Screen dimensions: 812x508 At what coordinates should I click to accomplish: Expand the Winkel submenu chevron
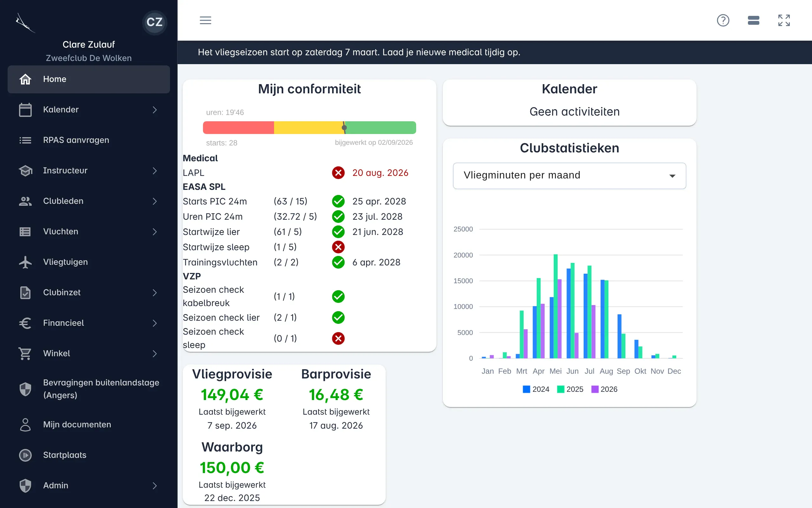155,353
